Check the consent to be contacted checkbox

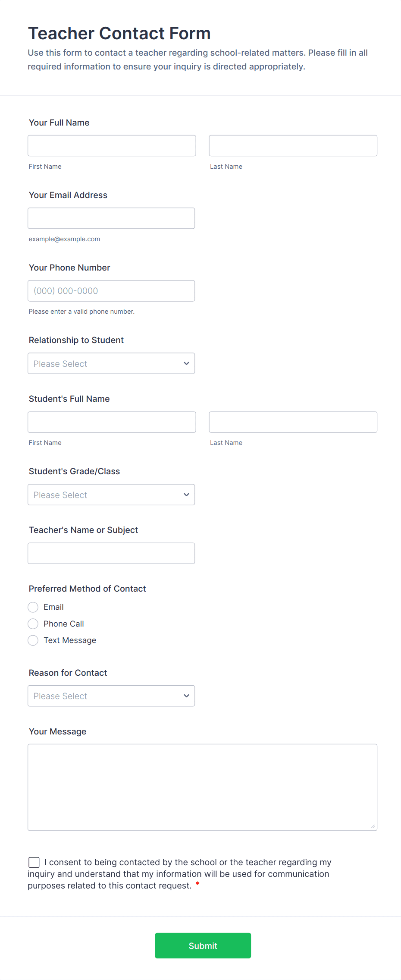[x=34, y=862]
